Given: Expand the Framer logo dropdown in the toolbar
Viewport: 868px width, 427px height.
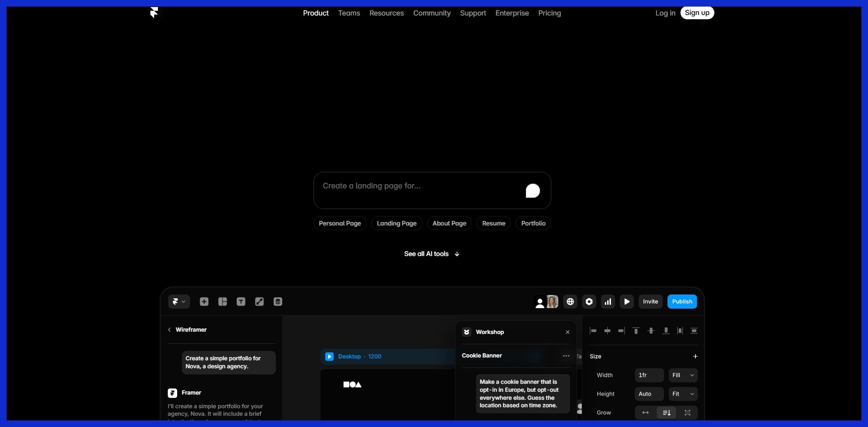Looking at the screenshot, I should click(x=179, y=302).
